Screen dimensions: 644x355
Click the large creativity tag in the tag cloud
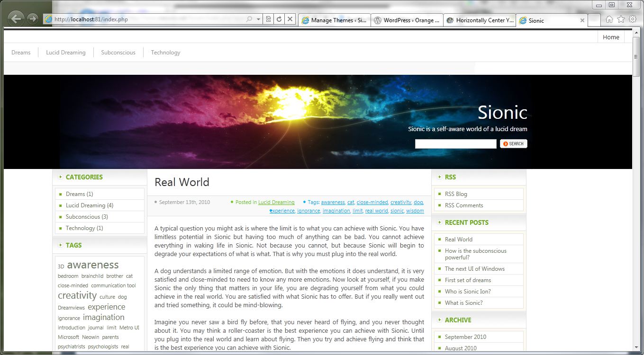pyautogui.click(x=77, y=295)
